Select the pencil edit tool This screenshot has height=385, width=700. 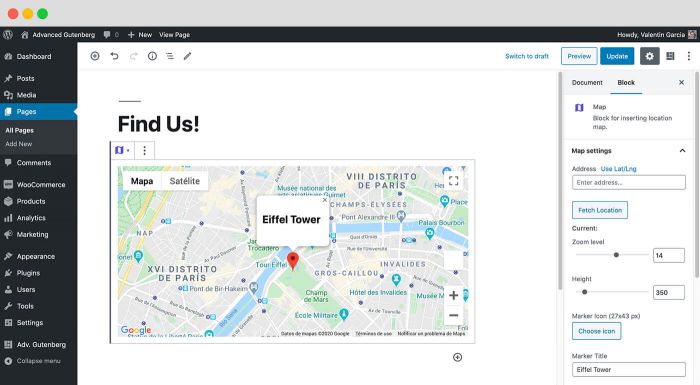(x=188, y=56)
